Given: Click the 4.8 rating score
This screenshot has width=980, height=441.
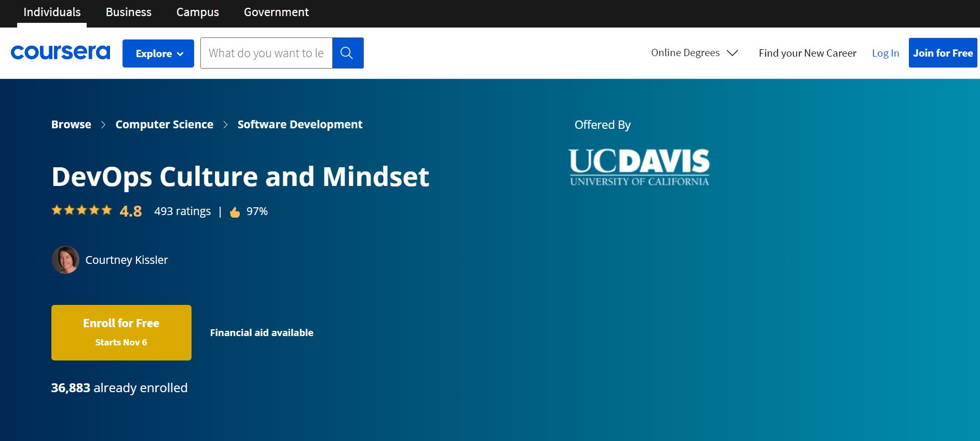Looking at the screenshot, I should 131,211.
